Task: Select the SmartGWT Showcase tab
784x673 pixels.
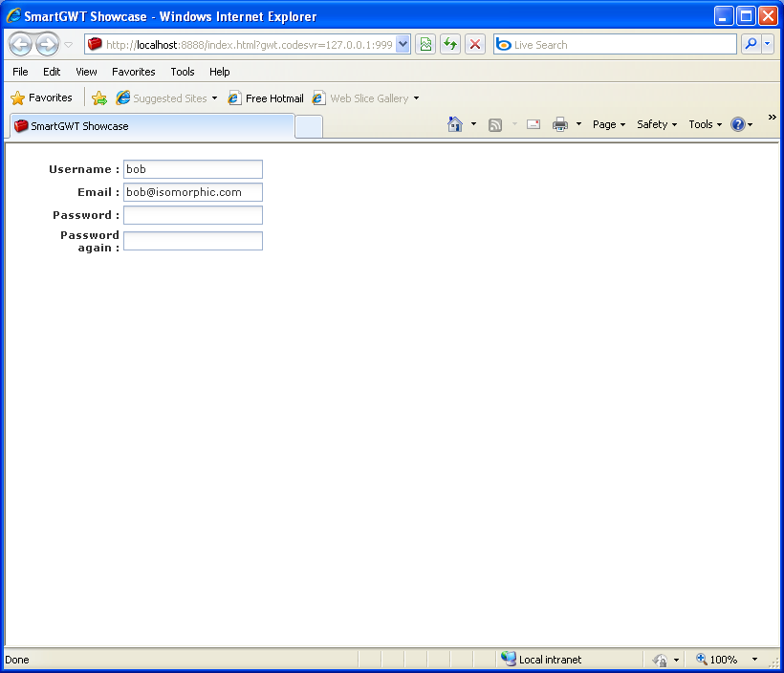Action: [x=151, y=126]
